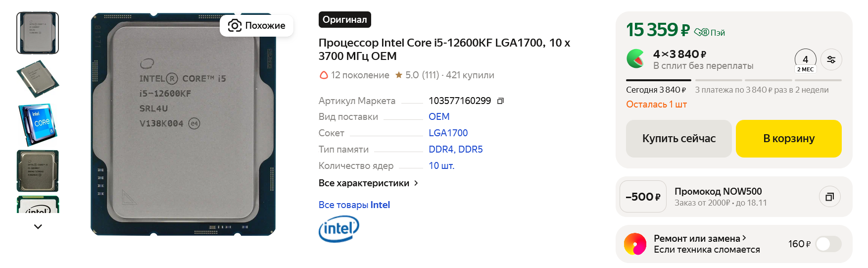Enable the repair or replacement toggle
Image resolution: width=868 pixels, height=268 pixels.
click(828, 244)
